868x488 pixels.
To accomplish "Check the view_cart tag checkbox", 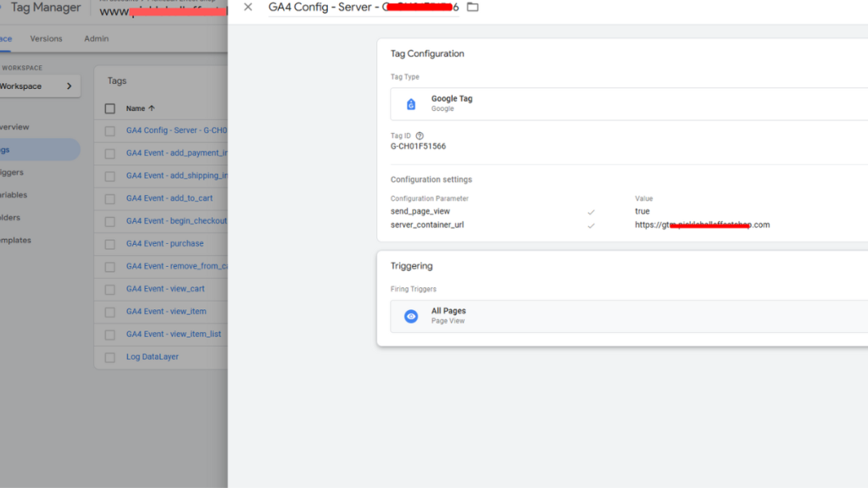I will [x=110, y=290].
